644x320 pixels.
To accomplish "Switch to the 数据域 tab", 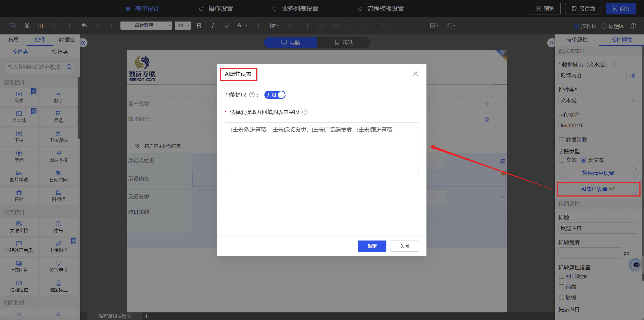I will click(66, 40).
